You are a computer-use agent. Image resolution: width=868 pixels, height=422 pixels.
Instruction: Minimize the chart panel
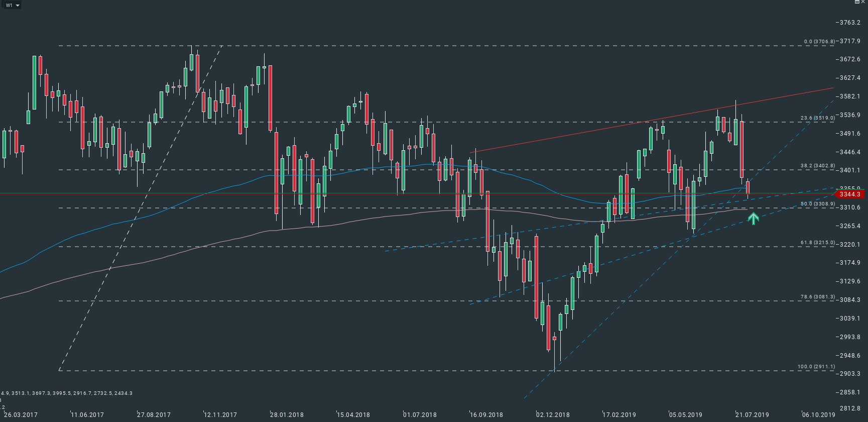pyautogui.click(x=857, y=3)
